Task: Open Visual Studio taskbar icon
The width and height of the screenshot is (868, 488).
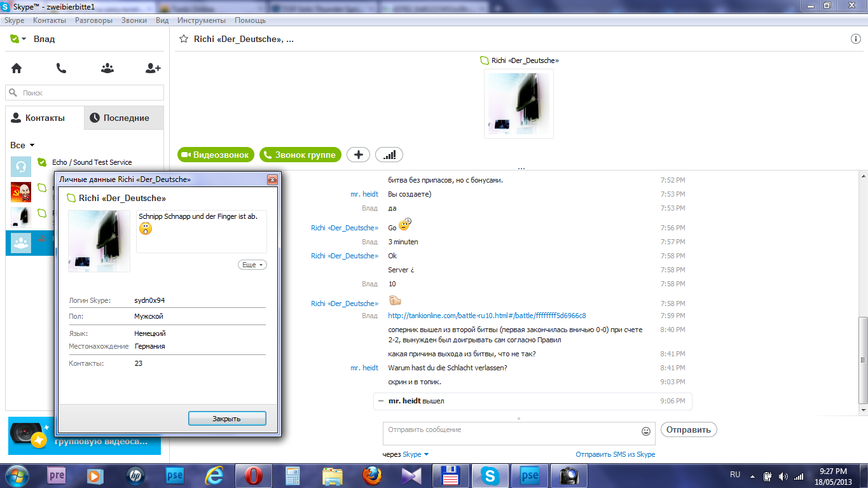Action: tap(411, 475)
